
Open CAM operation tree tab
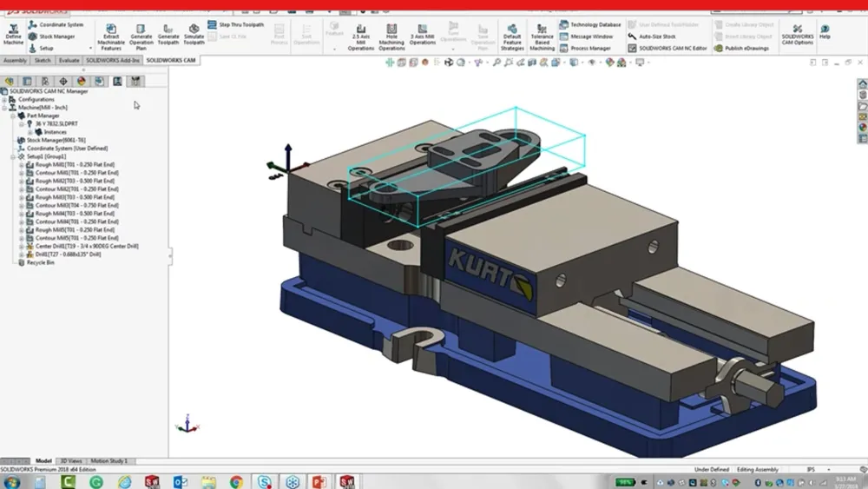point(117,82)
